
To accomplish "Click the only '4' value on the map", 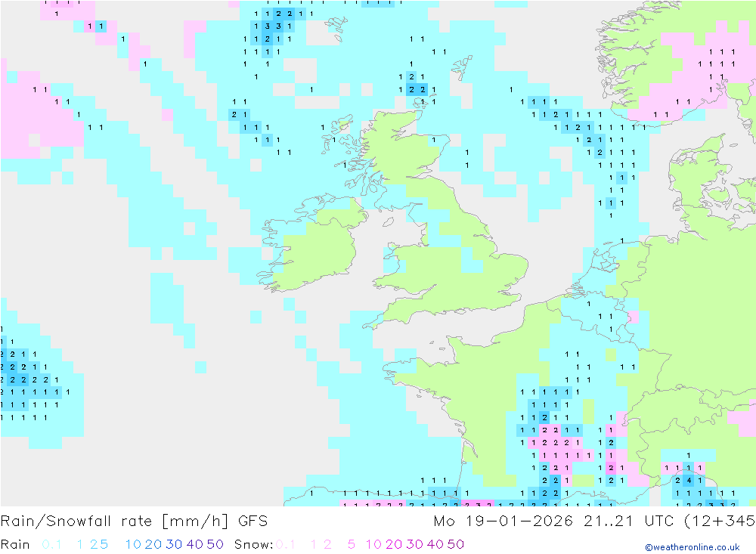I will 689,481.
